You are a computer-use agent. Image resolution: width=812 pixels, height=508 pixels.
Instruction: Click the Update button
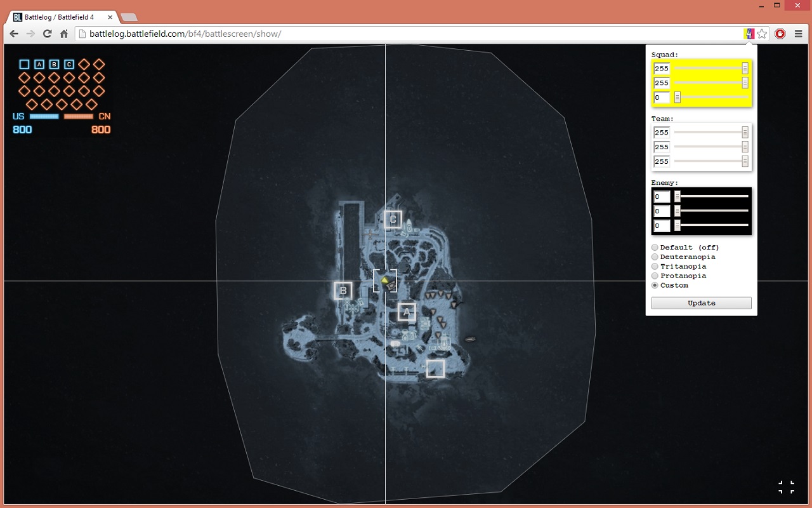click(701, 303)
